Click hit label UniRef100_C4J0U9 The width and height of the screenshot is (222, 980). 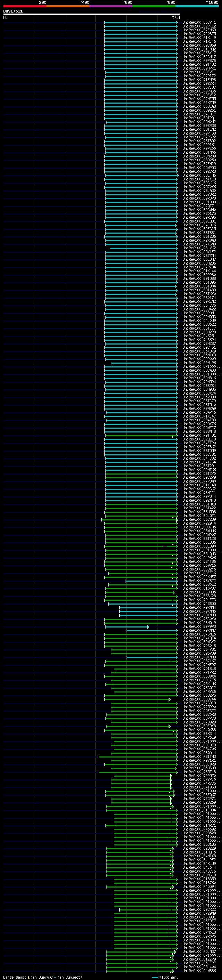[199, 321]
